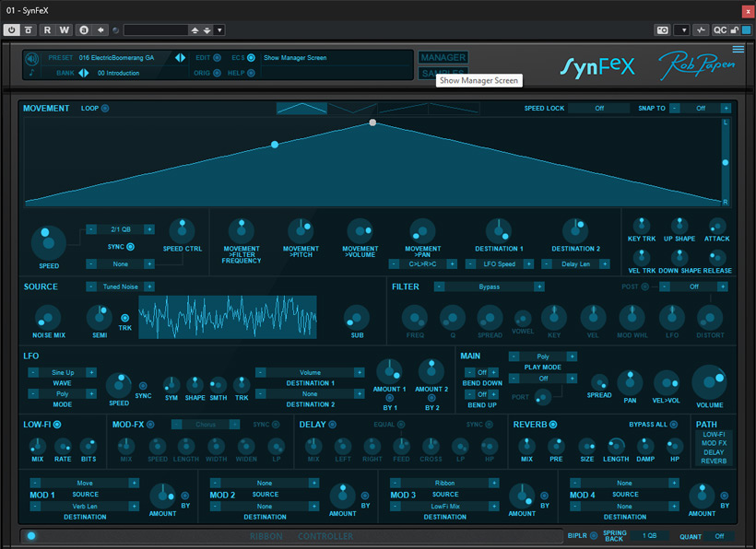Open the Tuned Noise source selector

click(x=121, y=286)
